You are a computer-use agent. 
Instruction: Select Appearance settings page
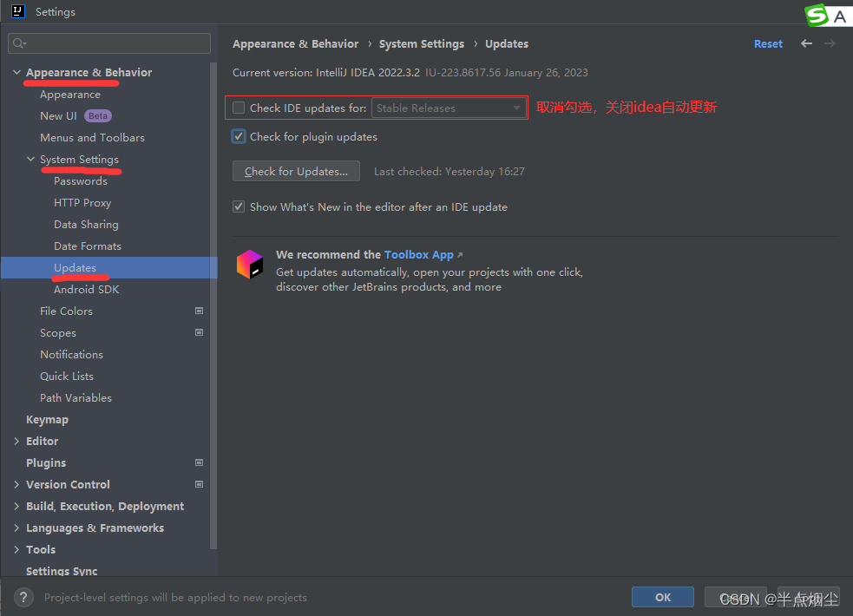[x=70, y=94]
